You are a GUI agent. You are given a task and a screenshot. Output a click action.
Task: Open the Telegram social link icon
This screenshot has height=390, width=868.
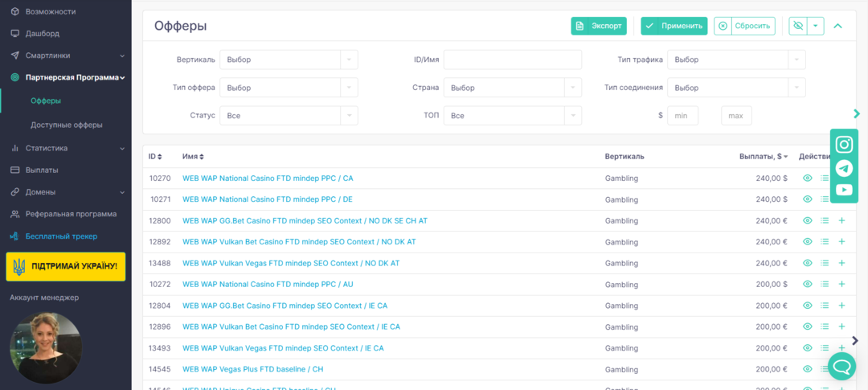843,168
